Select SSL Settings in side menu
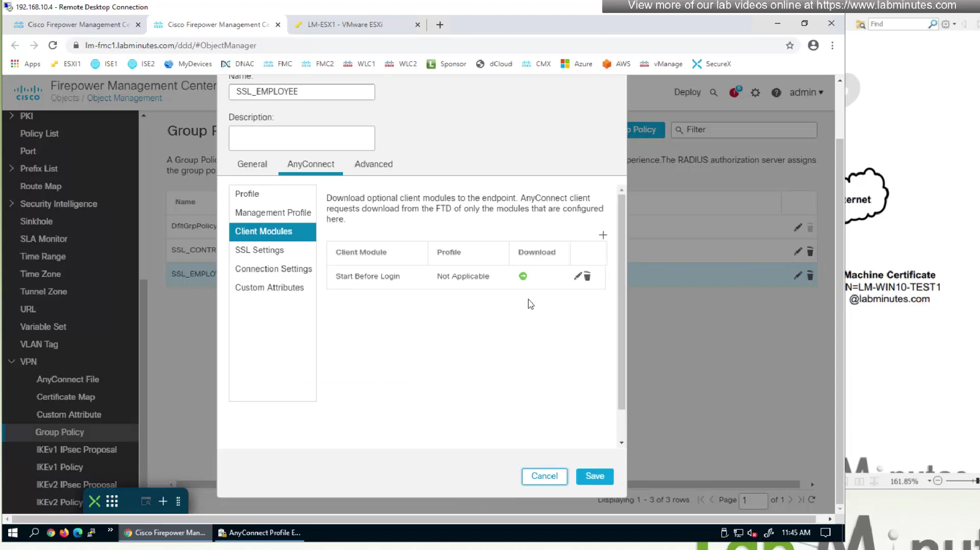This screenshot has width=980, height=550. tap(259, 250)
